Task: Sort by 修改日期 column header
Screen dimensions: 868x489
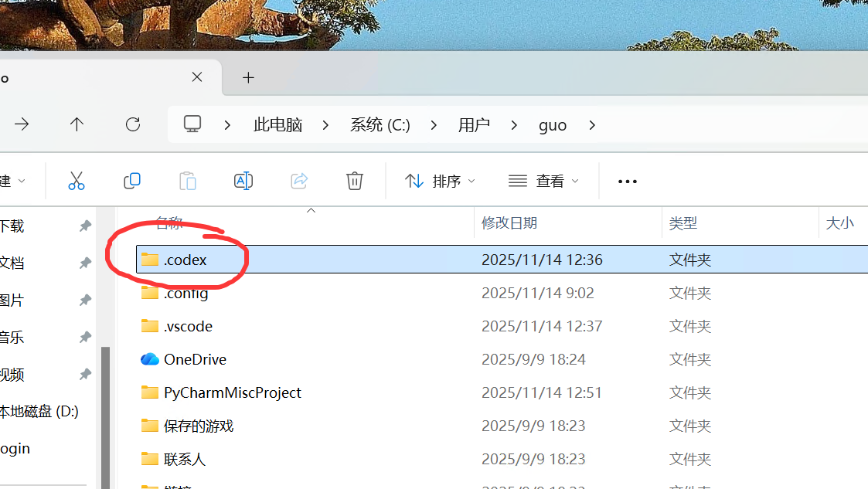Action: [x=509, y=223]
